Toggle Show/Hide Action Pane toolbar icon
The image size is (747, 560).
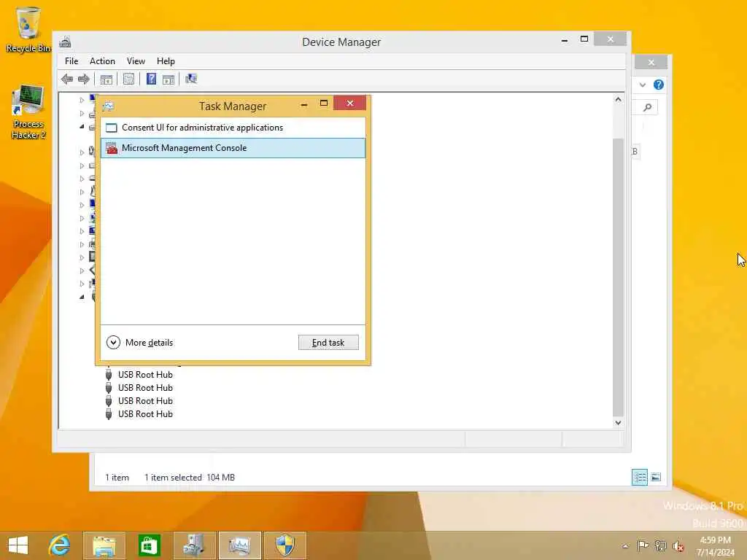[169, 79]
